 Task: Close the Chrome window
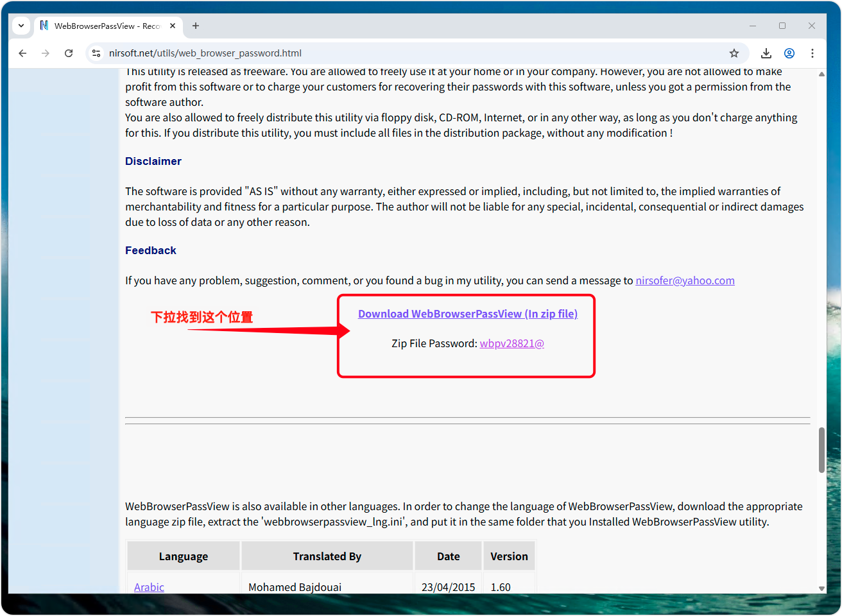pos(812,26)
